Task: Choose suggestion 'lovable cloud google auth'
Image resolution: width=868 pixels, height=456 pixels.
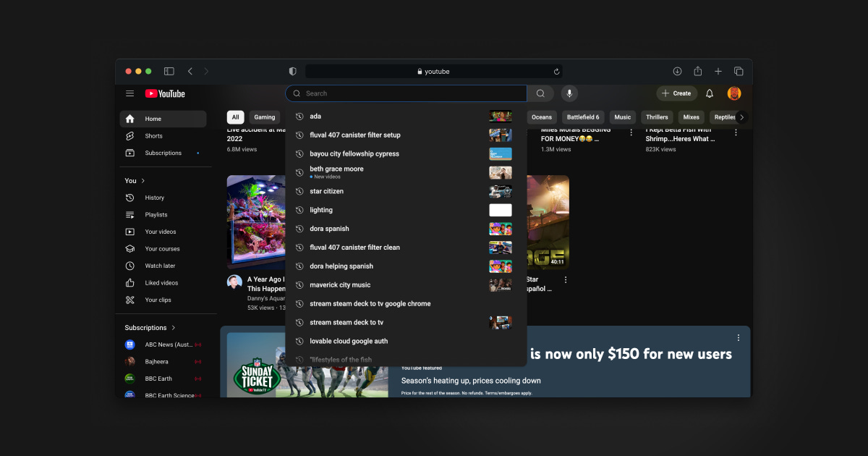Action: pos(406,342)
